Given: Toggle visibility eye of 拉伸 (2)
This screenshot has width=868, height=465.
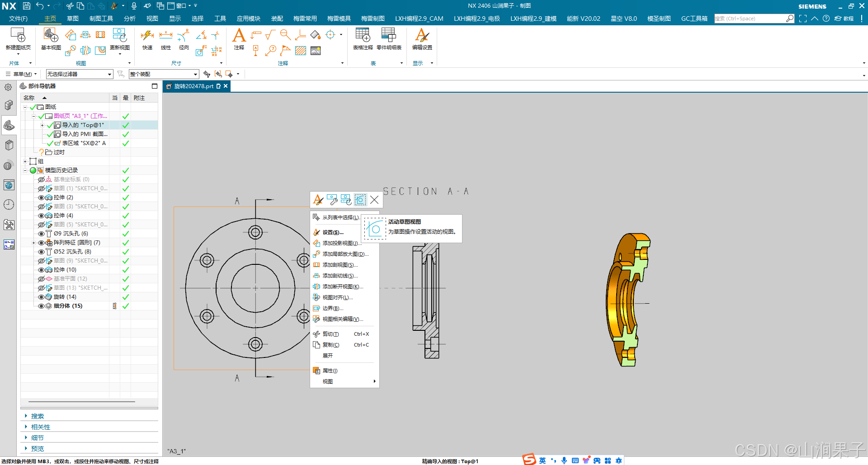Looking at the screenshot, I should point(41,197).
